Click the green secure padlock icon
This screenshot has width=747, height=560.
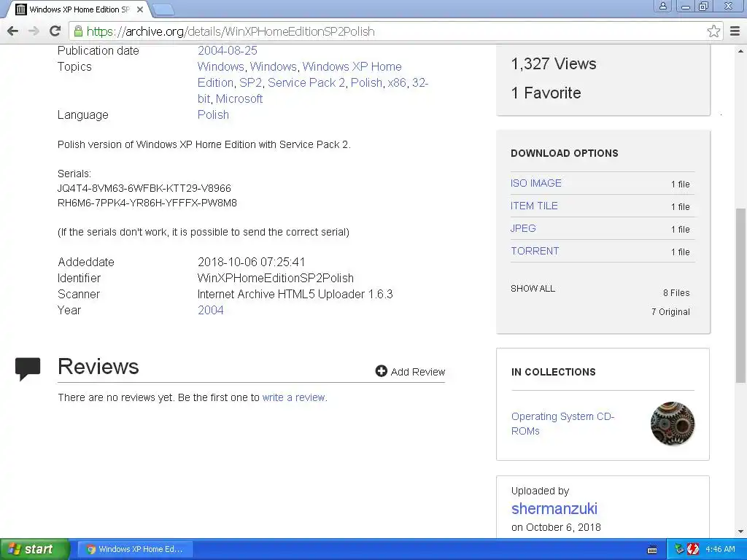pos(78,31)
